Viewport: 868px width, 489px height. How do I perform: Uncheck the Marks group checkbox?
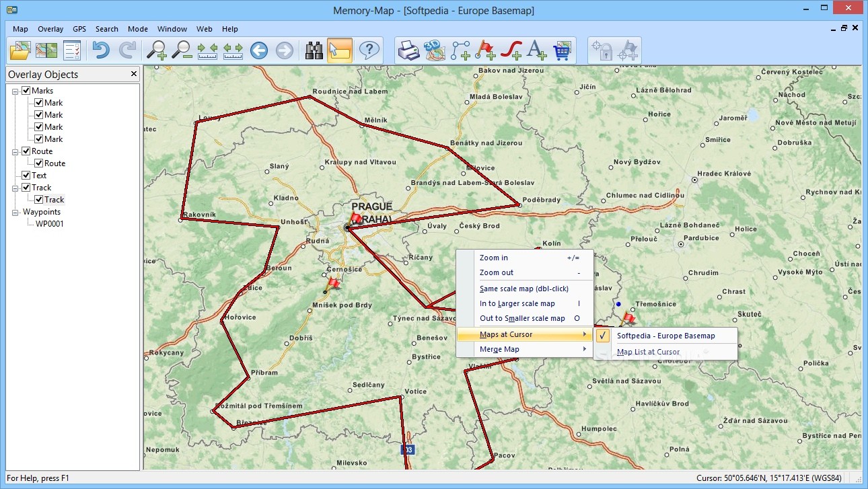click(x=26, y=91)
